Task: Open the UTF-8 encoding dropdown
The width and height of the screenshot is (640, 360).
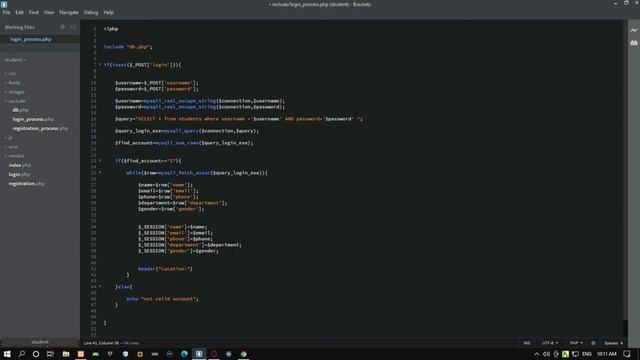Action: (550, 343)
